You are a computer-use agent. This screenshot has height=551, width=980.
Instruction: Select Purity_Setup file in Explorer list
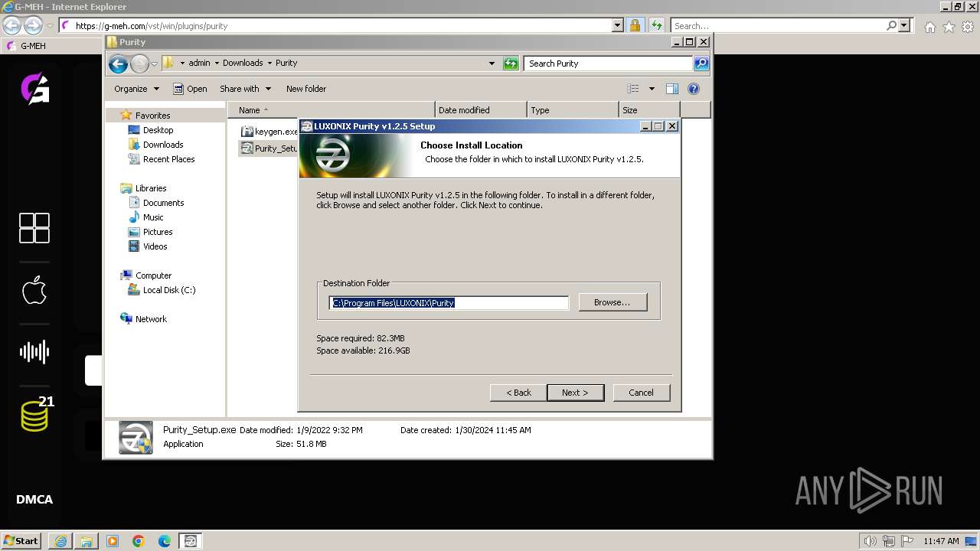tap(269, 148)
